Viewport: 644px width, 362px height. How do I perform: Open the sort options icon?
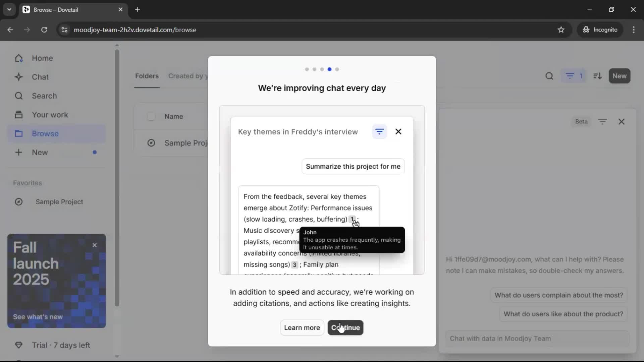click(597, 76)
